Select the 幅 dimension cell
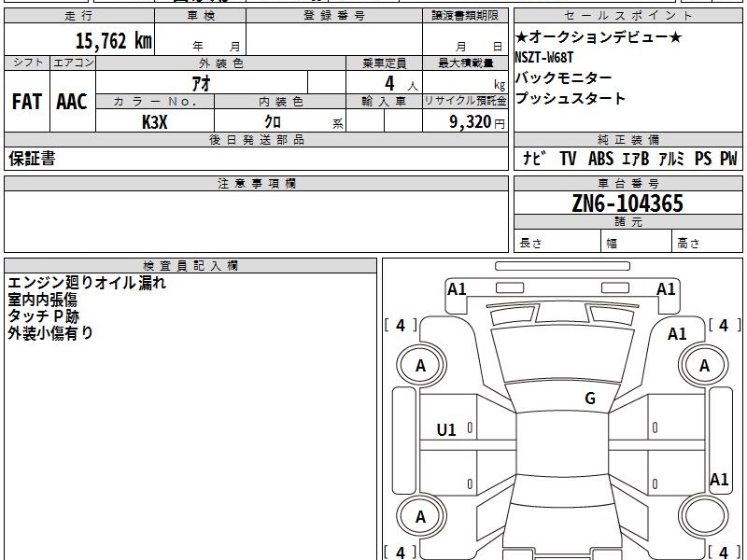This screenshot has height=560, width=747. [637, 243]
